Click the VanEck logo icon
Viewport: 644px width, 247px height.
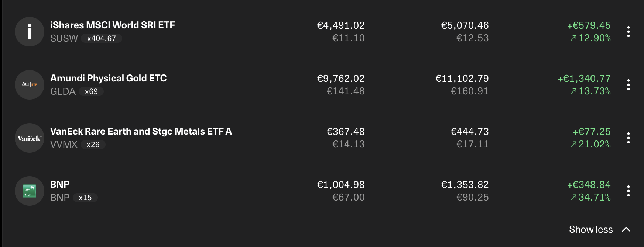[30, 138]
